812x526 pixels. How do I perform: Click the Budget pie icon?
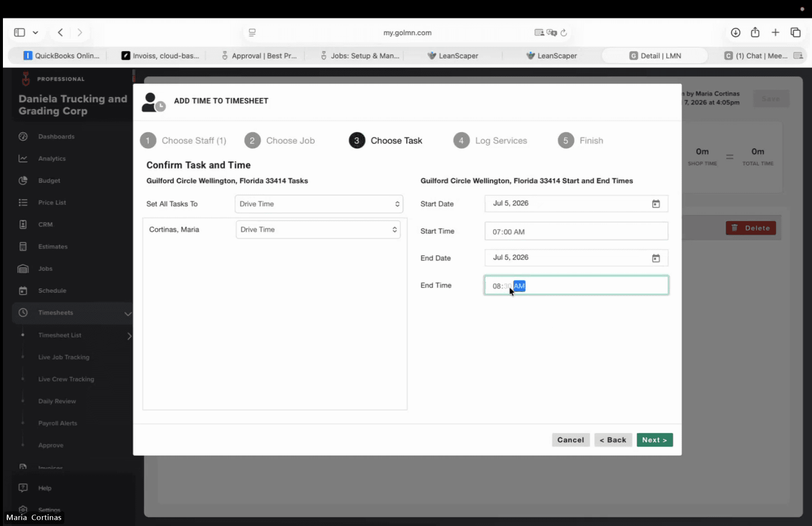23,180
